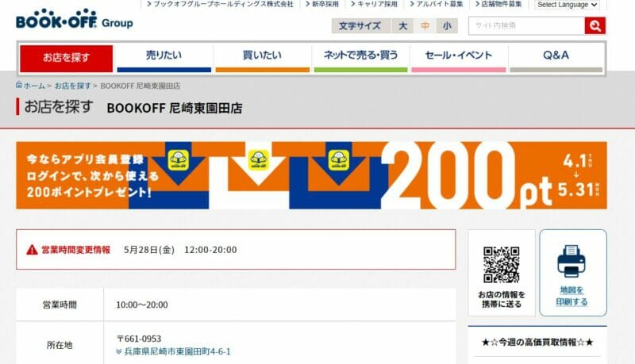Open the セール・イベント tab
635x364 pixels.
(459, 58)
